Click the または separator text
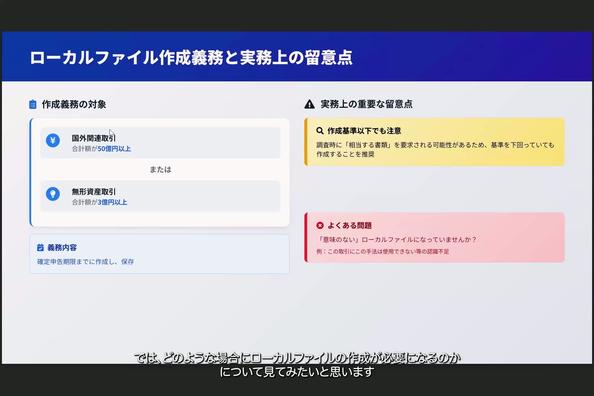This screenshot has width=594, height=396. (x=160, y=169)
